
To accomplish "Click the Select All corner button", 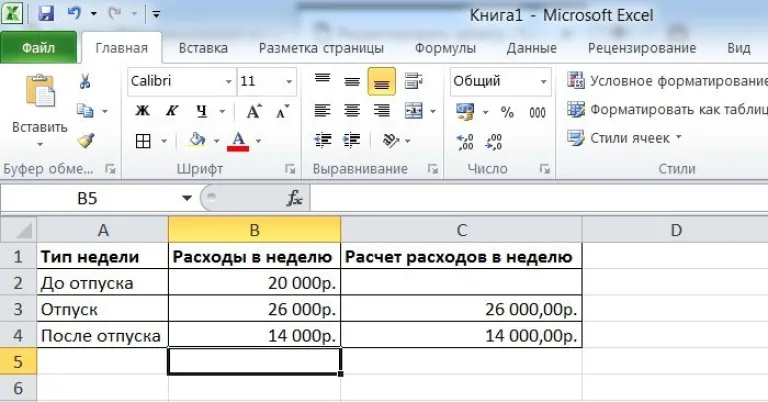I will (x=19, y=230).
